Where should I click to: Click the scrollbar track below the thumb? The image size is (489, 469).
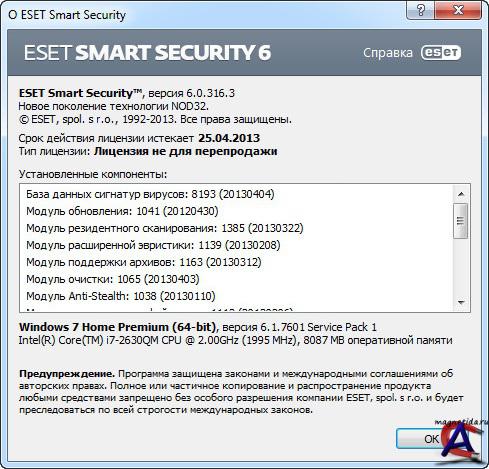click(x=461, y=267)
